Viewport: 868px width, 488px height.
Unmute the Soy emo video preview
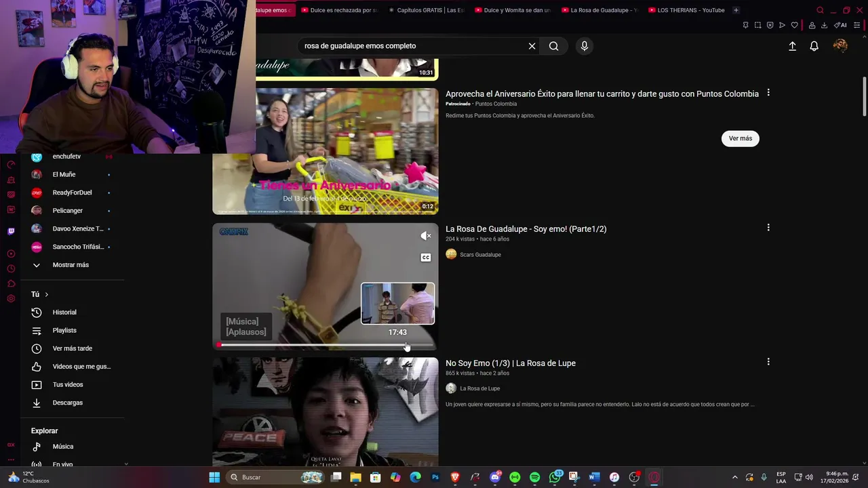(426, 236)
